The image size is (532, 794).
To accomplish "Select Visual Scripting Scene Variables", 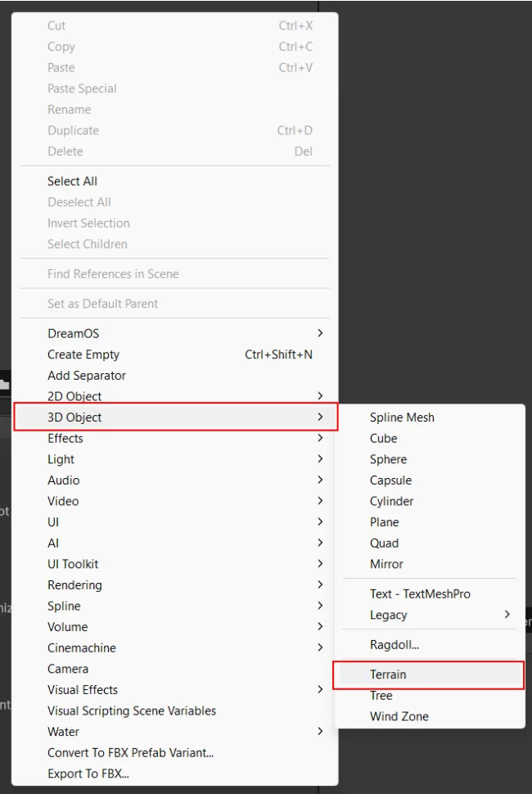I will (174, 711).
